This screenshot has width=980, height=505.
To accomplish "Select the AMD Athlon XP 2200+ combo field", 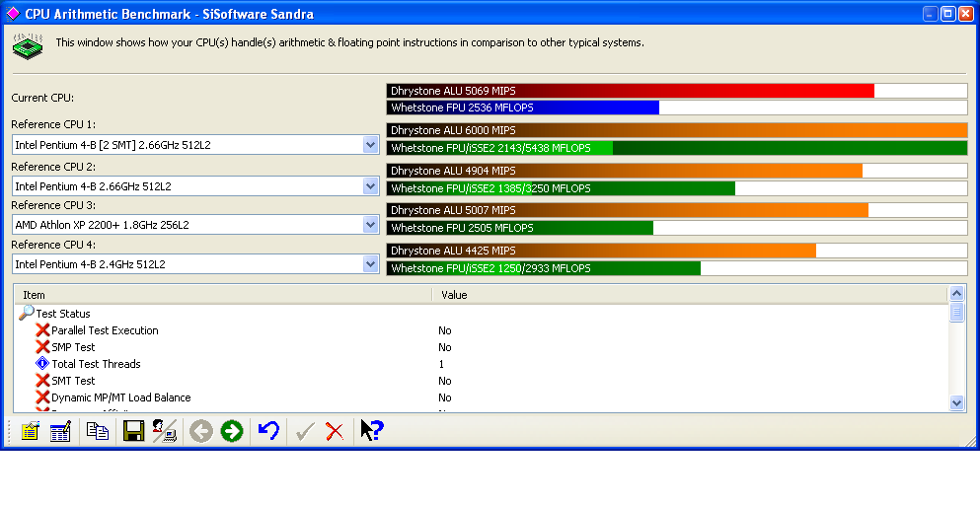I will point(195,225).
